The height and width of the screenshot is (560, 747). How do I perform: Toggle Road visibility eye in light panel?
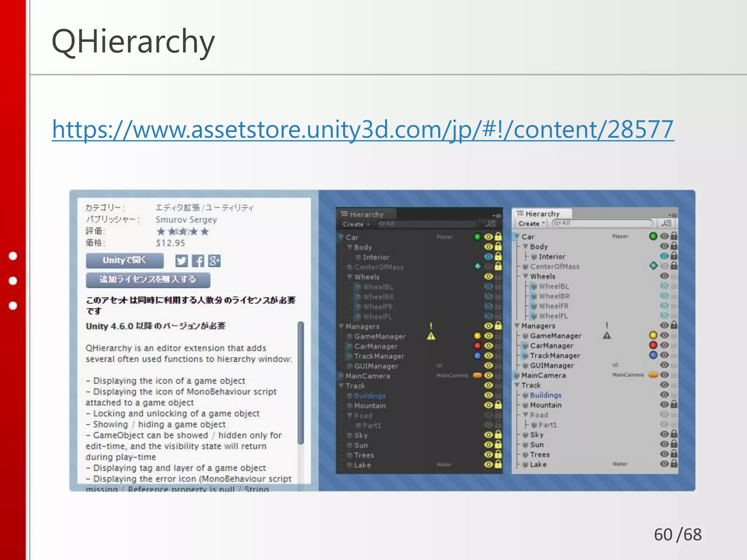(x=664, y=414)
